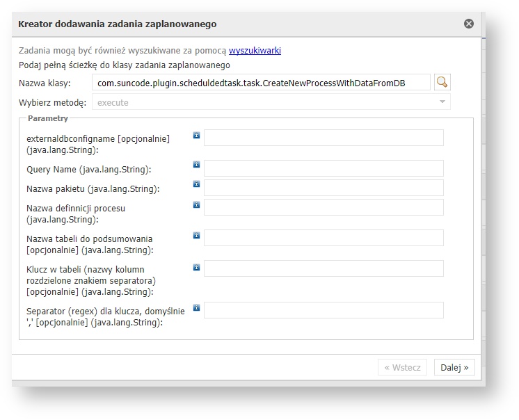This screenshot has height=420, width=519.
Task: Expand the Wybierz metodę dropdown arrow
Action: [441, 103]
